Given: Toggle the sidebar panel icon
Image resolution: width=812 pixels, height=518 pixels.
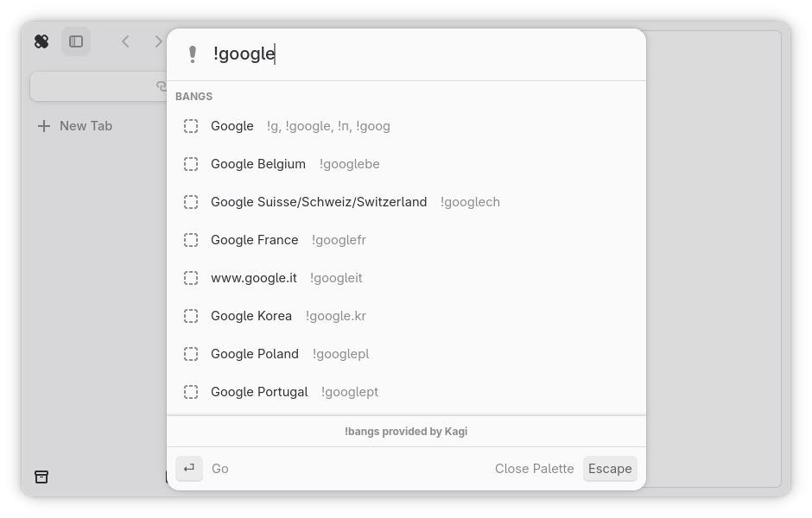Looking at the screenshot, I should coord(76,41).
